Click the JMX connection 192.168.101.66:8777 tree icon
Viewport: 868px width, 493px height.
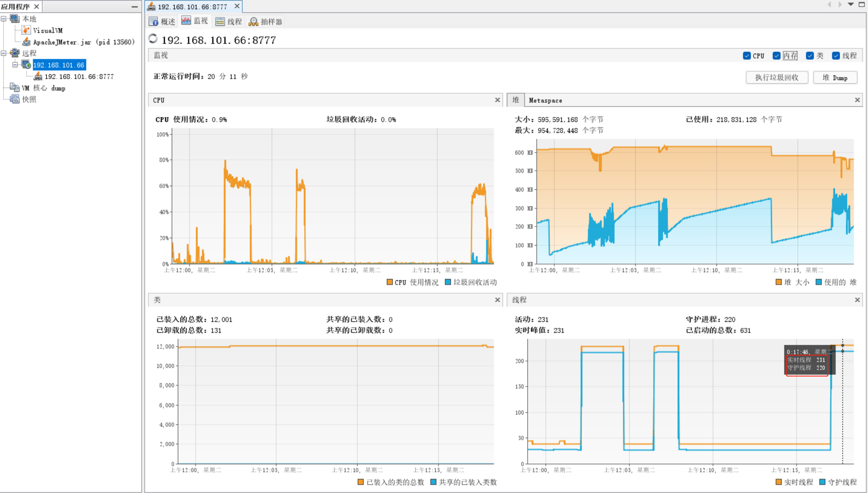click(x=38, y=76)
